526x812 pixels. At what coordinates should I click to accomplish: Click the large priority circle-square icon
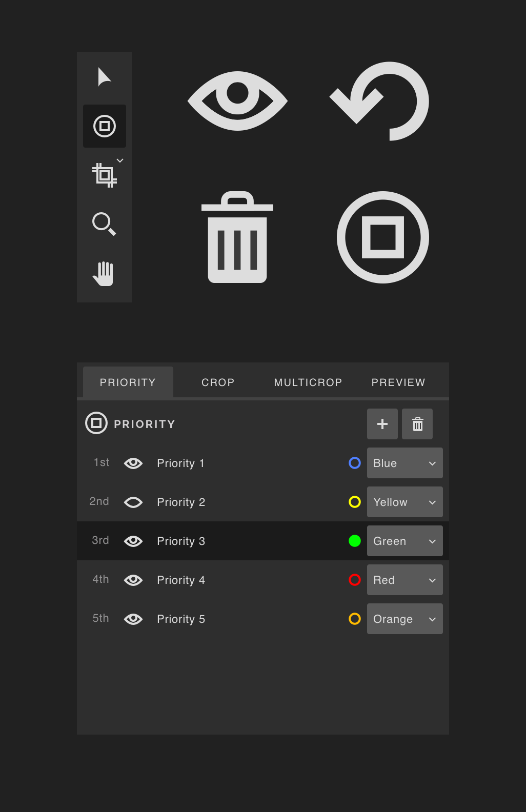tap(383, 237)
